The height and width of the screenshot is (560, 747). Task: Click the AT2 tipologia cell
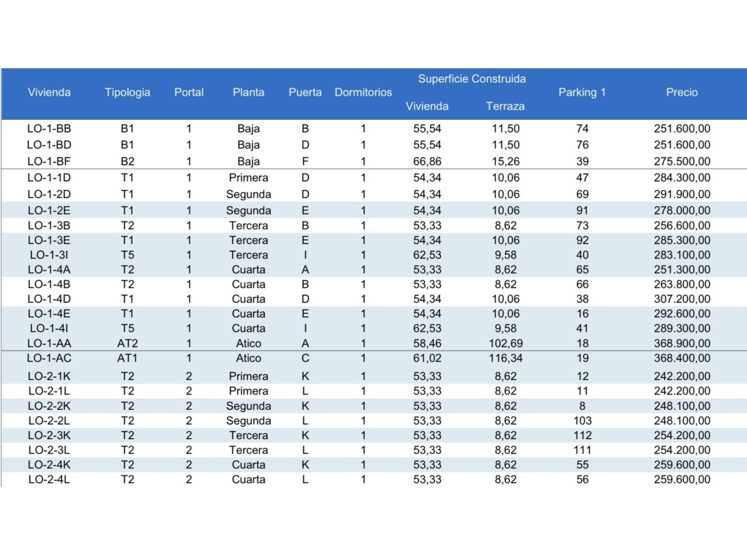tap(127, 344)
